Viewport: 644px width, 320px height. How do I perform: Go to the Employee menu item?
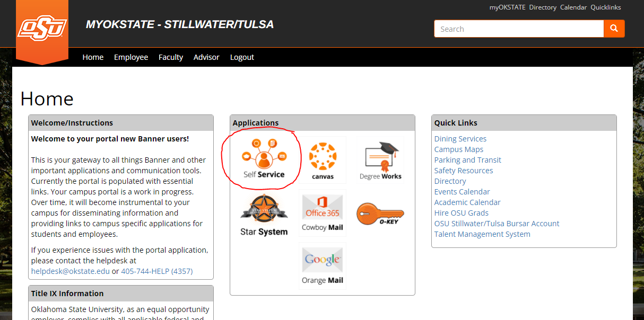(131, 57)
